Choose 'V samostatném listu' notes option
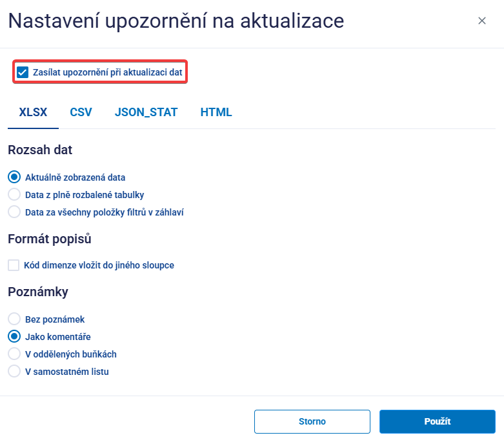 (14, 371)
